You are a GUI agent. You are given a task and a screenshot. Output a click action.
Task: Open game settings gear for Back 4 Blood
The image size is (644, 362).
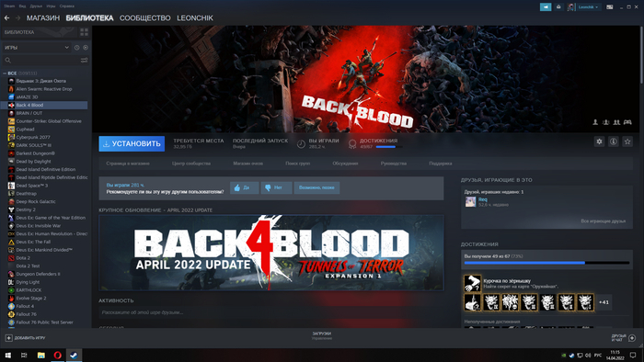point(599,141)
